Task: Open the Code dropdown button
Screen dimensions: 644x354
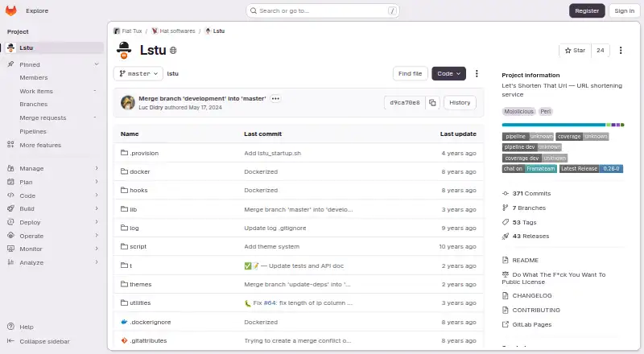Action: [448, 73]
